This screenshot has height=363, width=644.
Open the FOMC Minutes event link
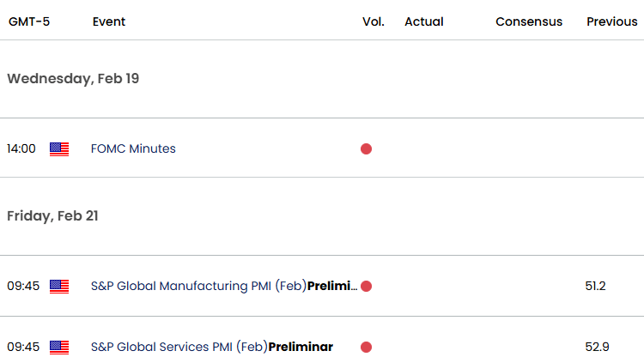pos(133,148)
